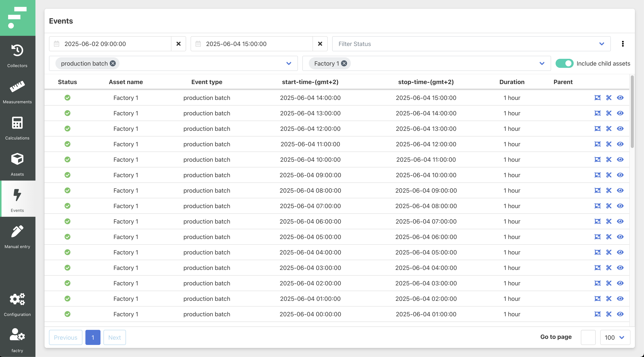Screen dimensions: 644x357
Task: View the event starting 2025-06-04 07:00:00
Action: coord(620,206)
